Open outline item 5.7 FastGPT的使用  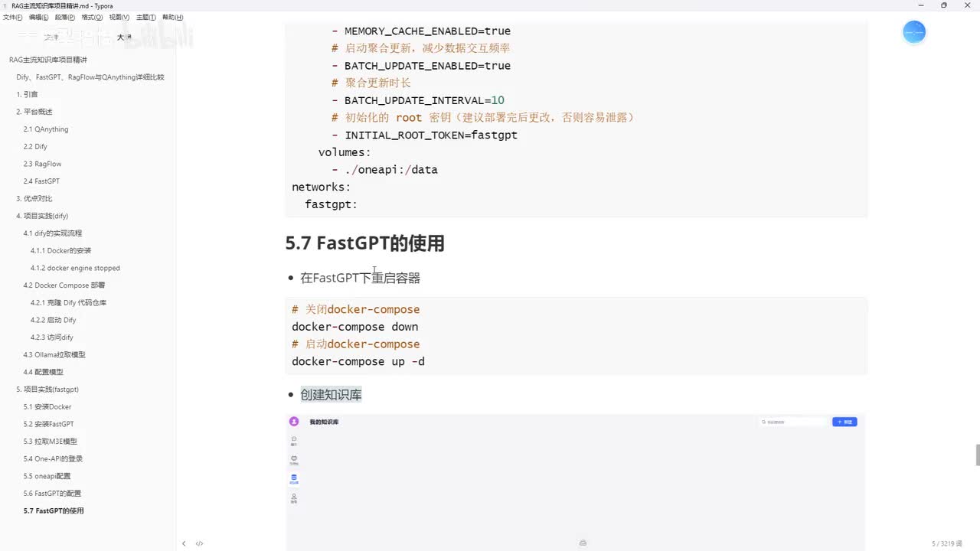(x=54, y=510)
